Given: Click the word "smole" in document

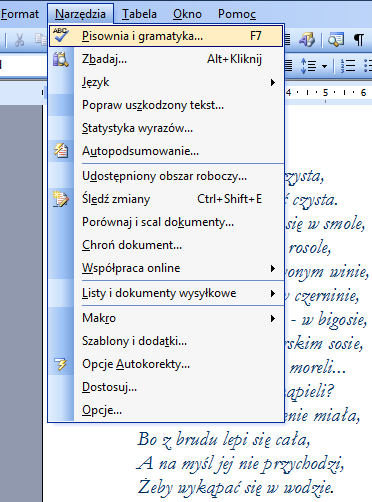Looking at the screenshot, I should click(344, 223).
